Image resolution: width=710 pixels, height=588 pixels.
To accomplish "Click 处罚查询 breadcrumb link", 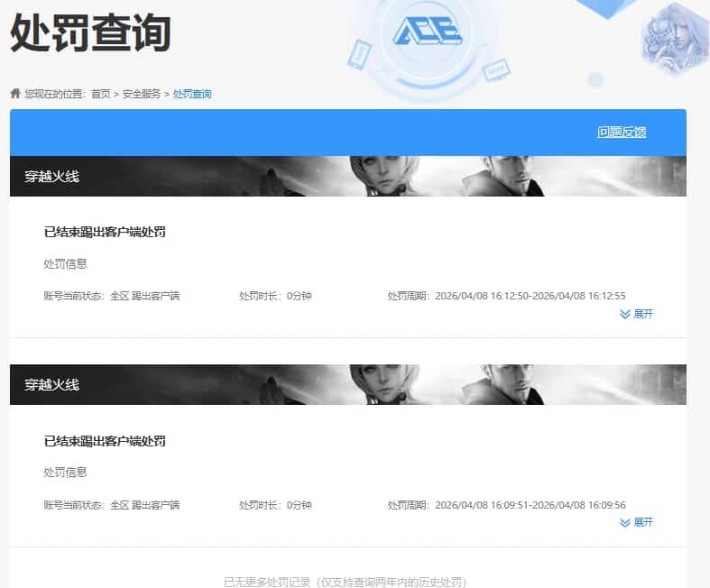I will (x=192, y=94).
